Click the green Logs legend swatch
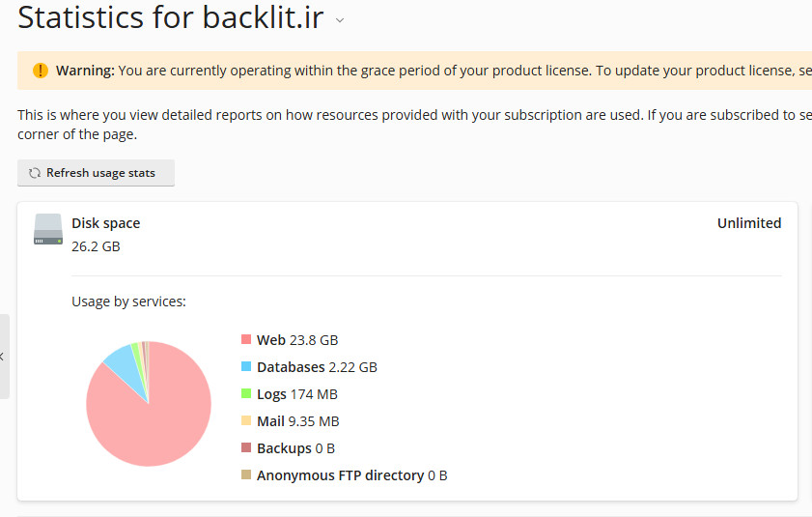Viewport: 812px width, 517px height. pos(246,394)
